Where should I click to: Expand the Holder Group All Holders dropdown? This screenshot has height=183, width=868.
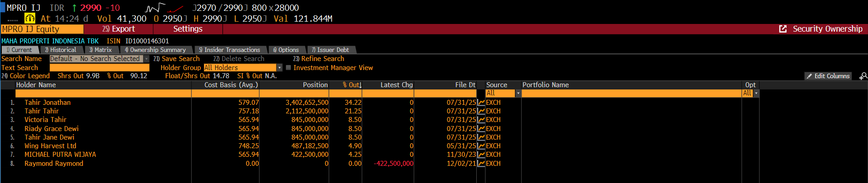pos(280,68)
